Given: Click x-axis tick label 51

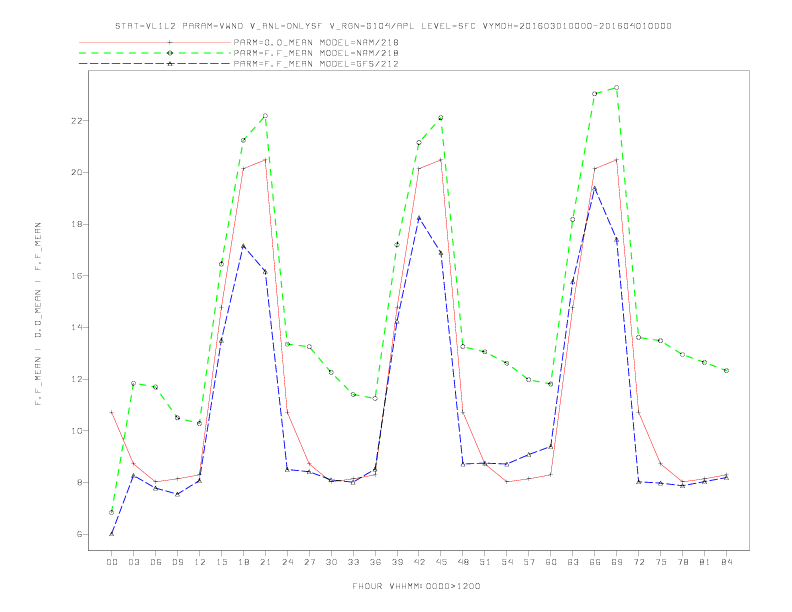Looking at the screenshot, I should pyautogui.click(x=485, y=562).
